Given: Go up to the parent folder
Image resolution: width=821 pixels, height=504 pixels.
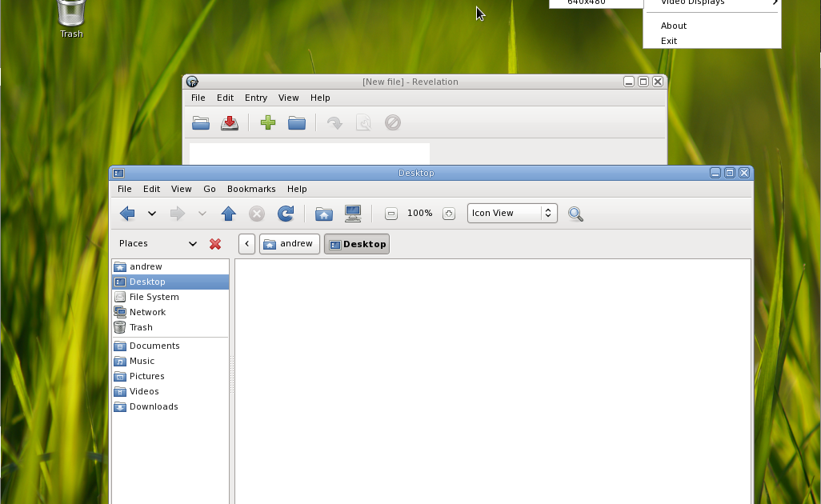Looking at the screenshot, I should pos(229,214).
